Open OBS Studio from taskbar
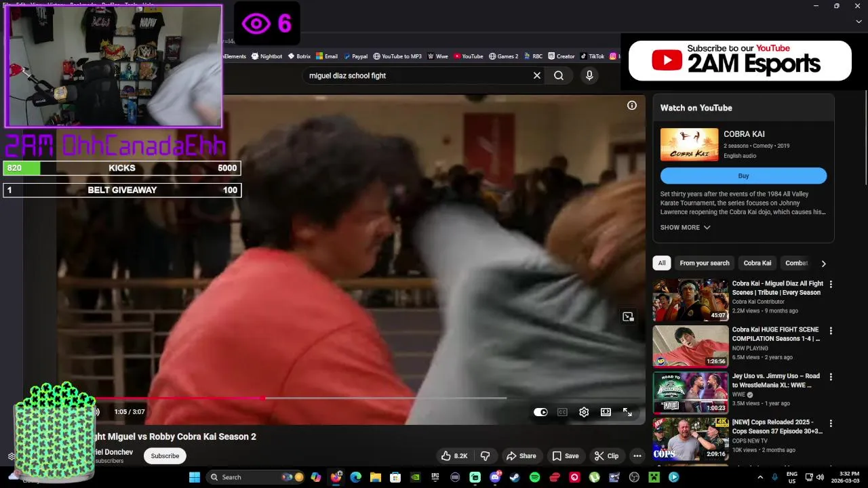The width and height of the screenshot is (868, 488). (634, 477)
